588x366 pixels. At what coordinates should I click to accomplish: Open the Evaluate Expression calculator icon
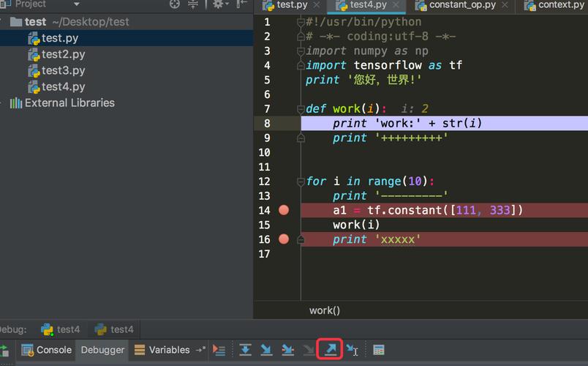point(378,350)
